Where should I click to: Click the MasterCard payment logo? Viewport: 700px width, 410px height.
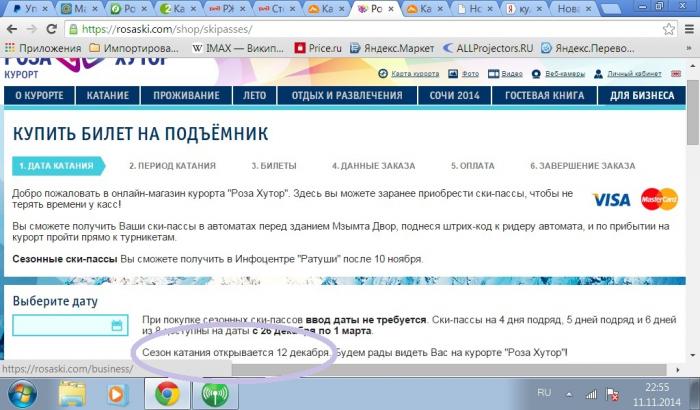[x=659, y=199]
